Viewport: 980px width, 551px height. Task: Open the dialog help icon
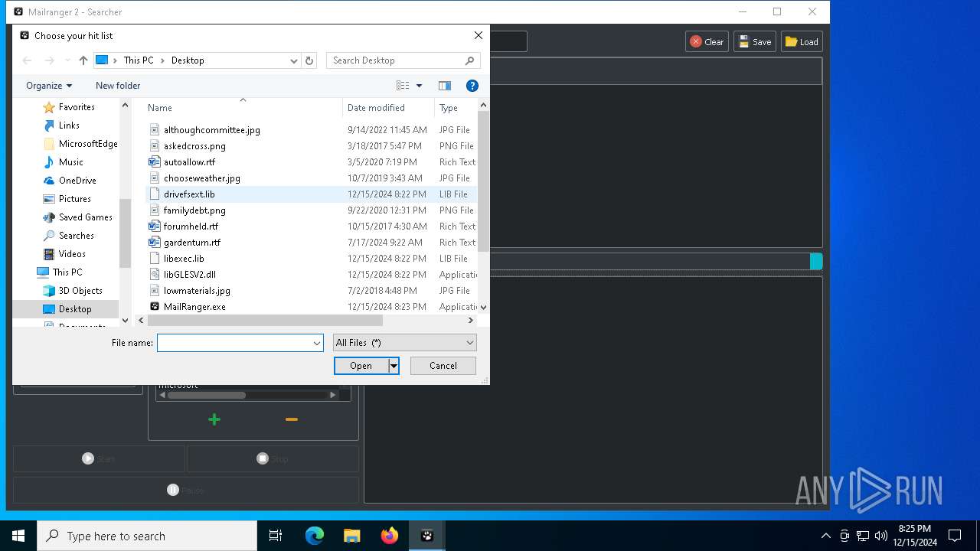pyautogui.click(x=472, y=86)
